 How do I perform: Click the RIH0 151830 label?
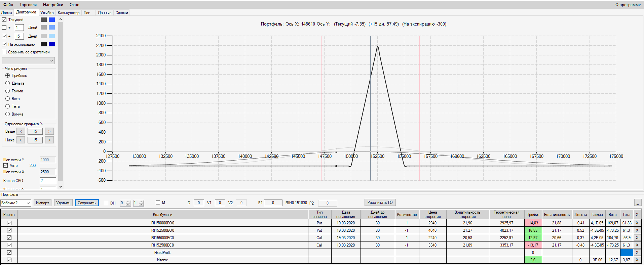[296, 203]
